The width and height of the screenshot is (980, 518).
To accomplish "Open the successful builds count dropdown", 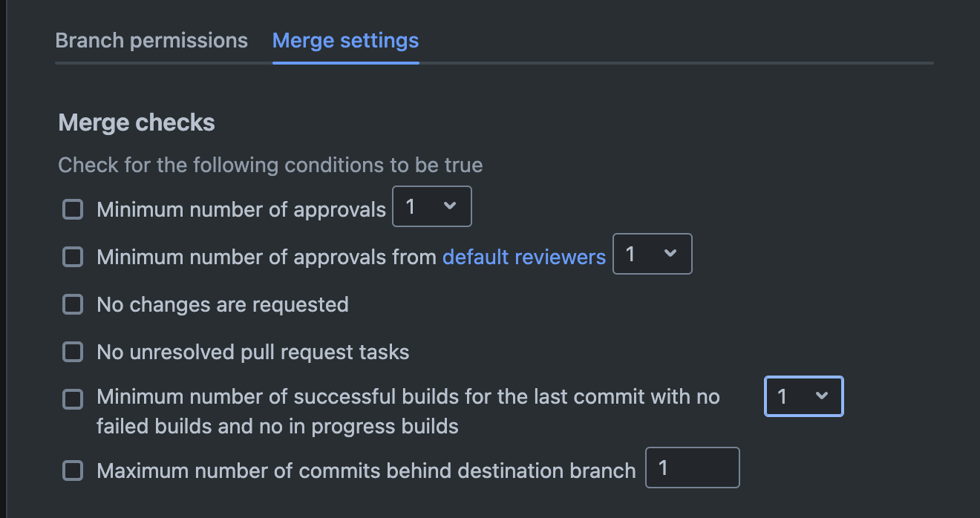I will point(803,396).
